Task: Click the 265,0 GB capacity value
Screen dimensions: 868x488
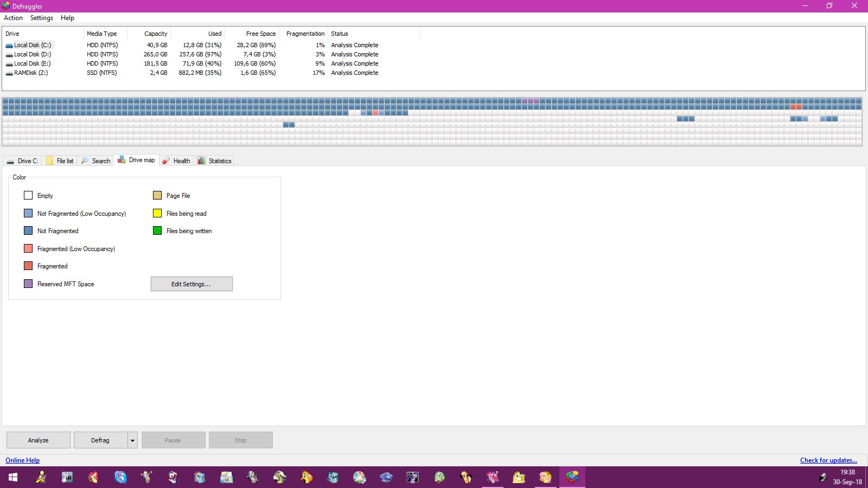Action: (156, 55)
